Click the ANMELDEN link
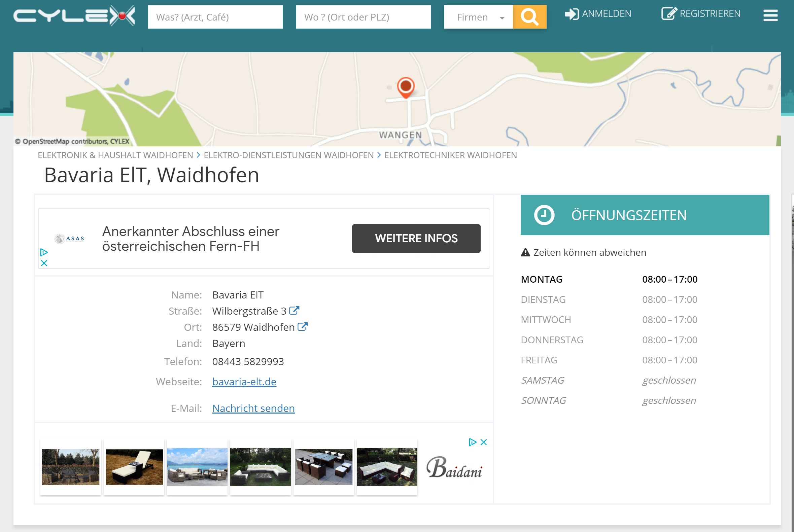This screenshot has width=794, height=532. coord(607,14)
